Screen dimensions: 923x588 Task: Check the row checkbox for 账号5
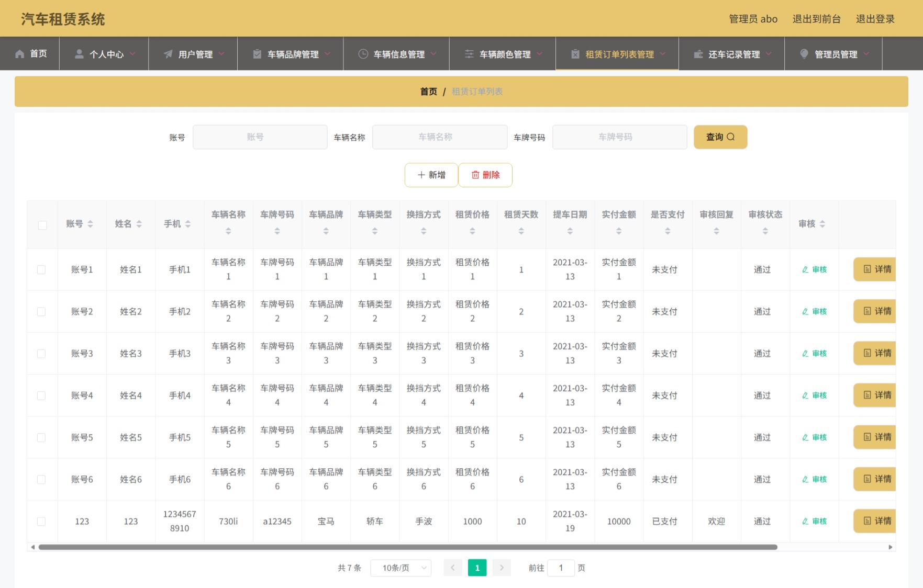(x=41, y=437)
